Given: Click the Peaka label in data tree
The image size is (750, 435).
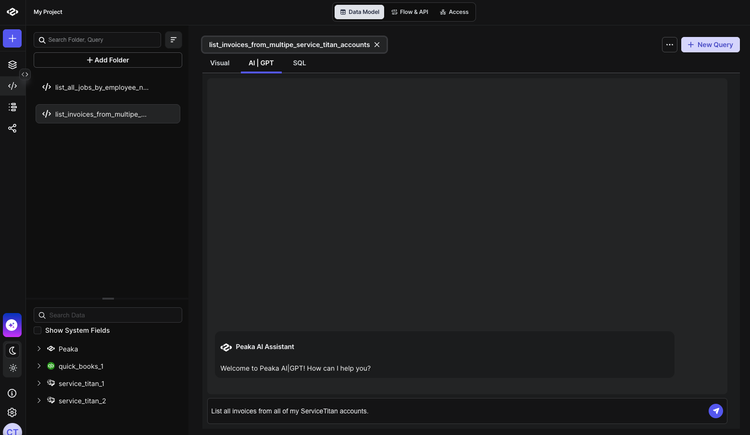Looking at the screenshot, I should (68, 349).
